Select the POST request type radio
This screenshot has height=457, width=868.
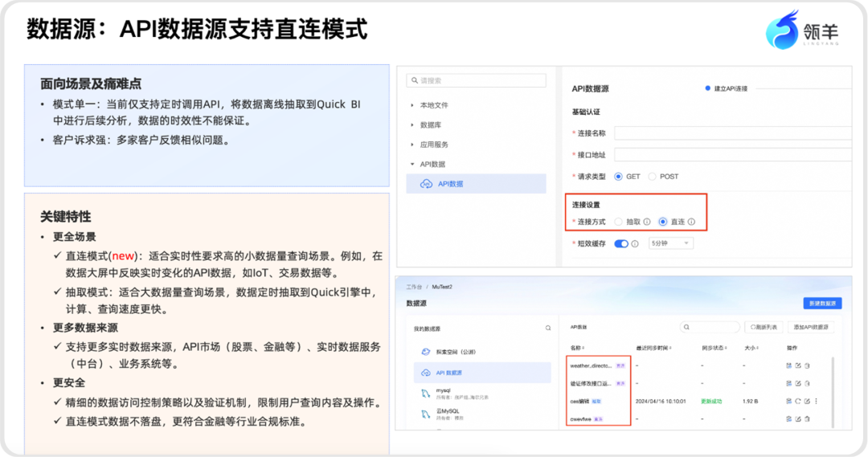[x=652, y=177]
